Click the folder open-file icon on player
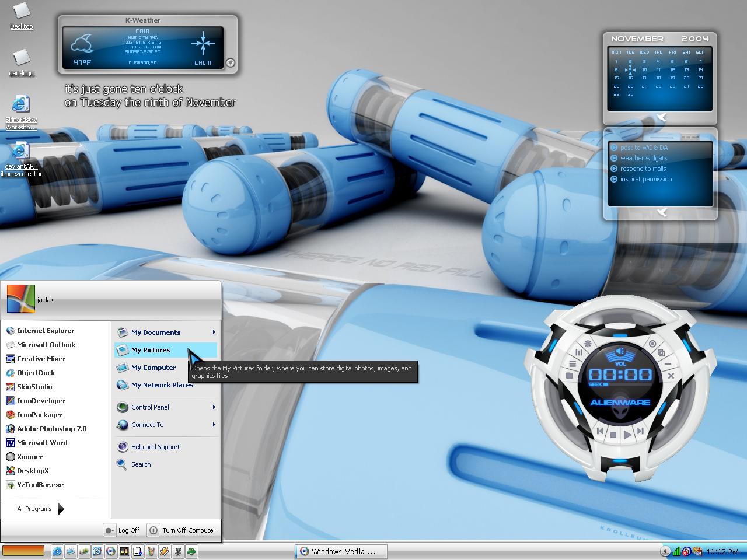 (x=569, y=376)
